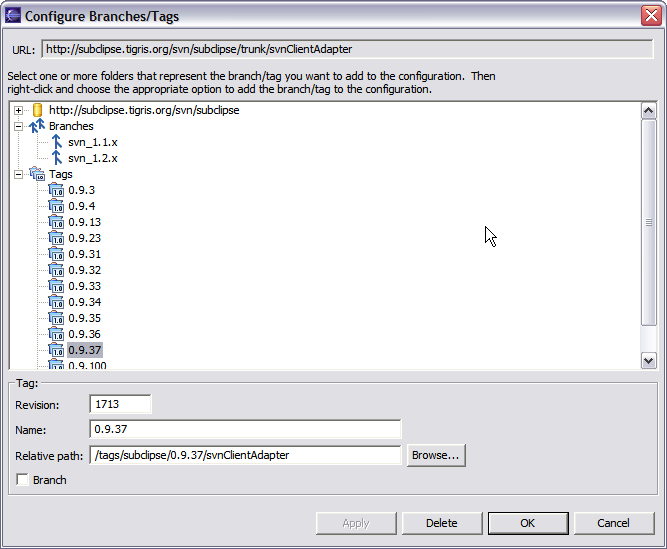Click the 0.9.37 tag icon

pyautogui.click(x=56, y=350)
